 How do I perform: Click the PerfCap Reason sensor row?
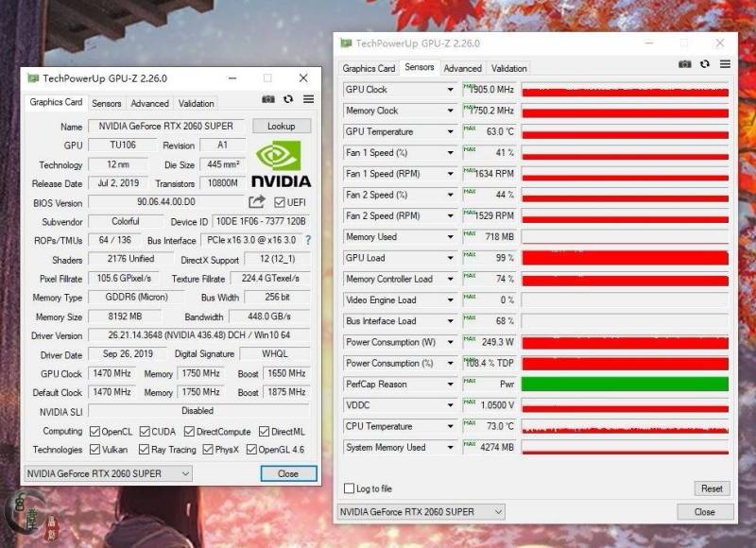click(387, 385)
